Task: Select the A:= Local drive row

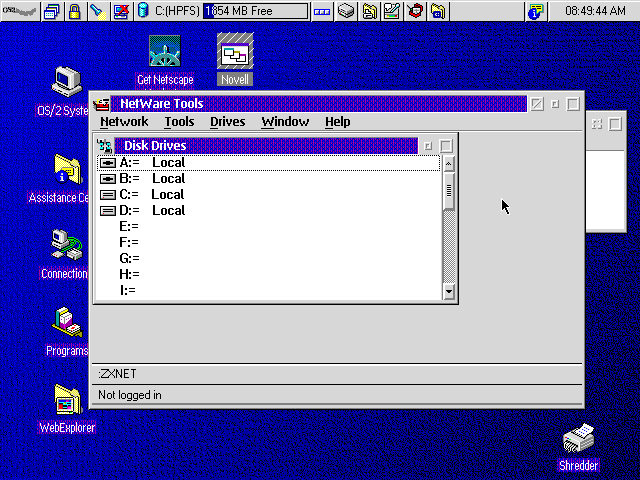Action: coord(269,163)
